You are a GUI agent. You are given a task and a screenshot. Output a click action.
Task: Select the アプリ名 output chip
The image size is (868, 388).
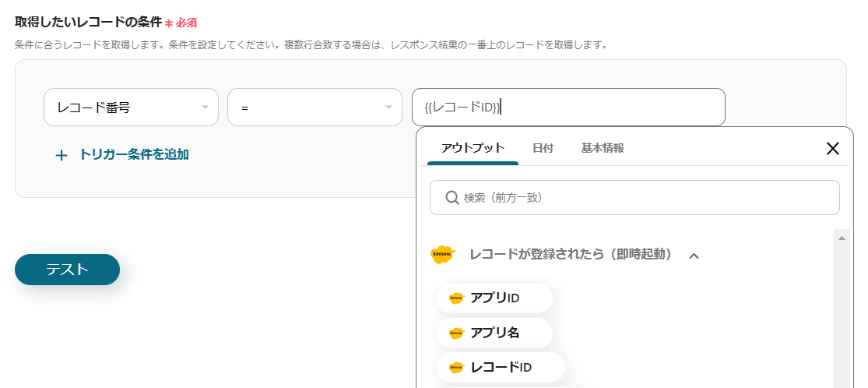[x=495, y=333]
